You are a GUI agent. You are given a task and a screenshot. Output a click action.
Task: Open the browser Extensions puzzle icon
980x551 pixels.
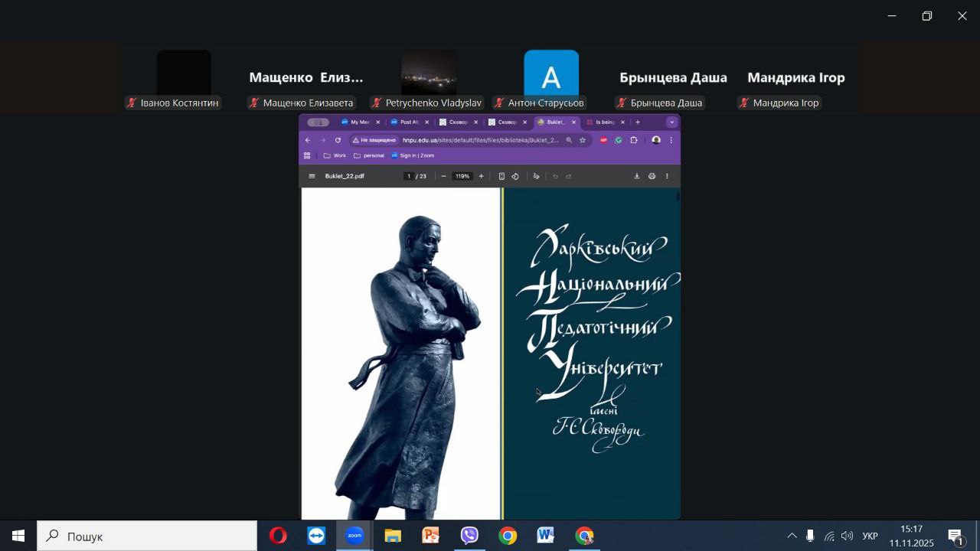click(x=634, y=140)
